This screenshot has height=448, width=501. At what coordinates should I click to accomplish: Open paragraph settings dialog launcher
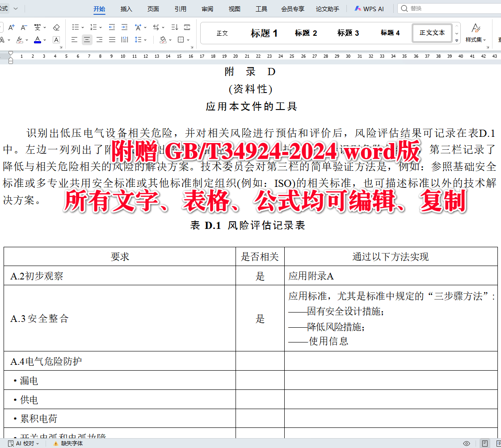point(192,47)
